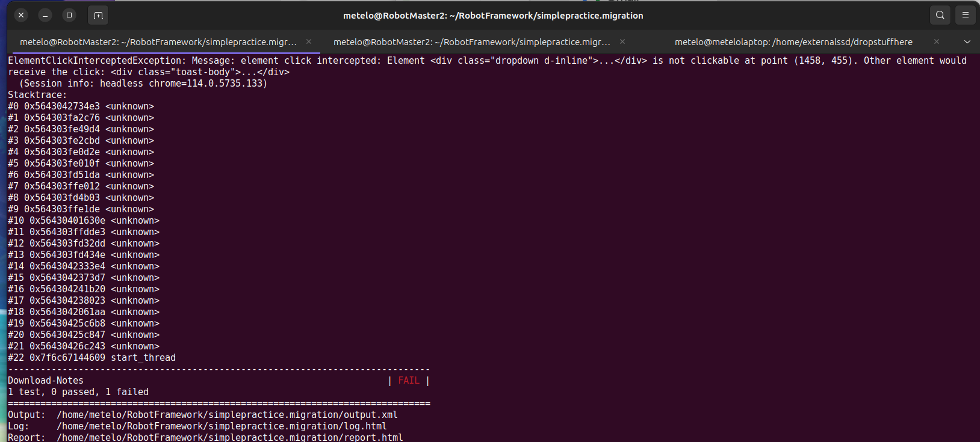Click the window title in the header bar
Screen dimensions: 980x442
coord(492,16)
